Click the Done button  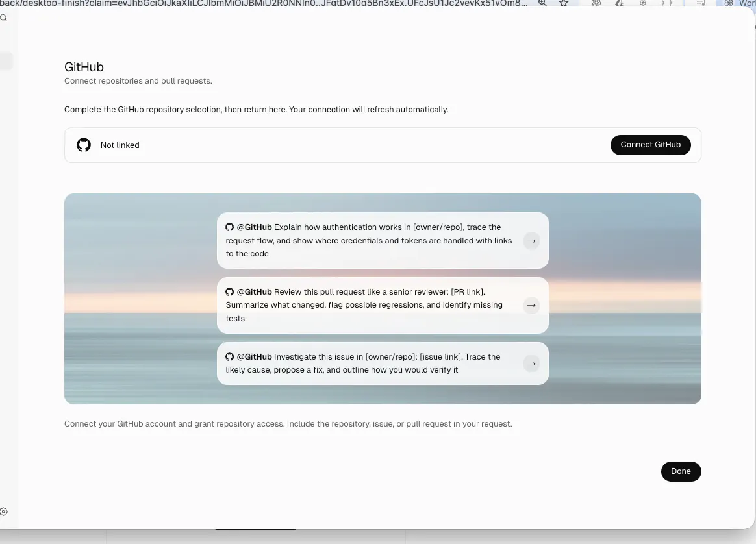681,471
